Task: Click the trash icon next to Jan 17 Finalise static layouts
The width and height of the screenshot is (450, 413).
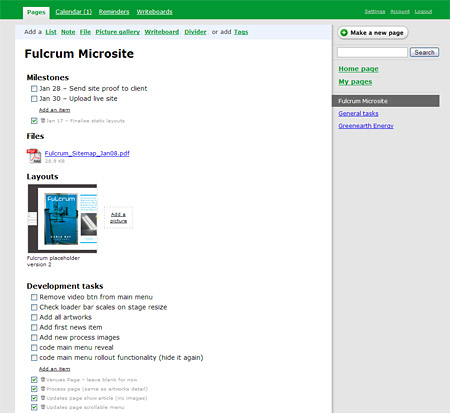Action: pyautogui.click(x=43, y=120)
